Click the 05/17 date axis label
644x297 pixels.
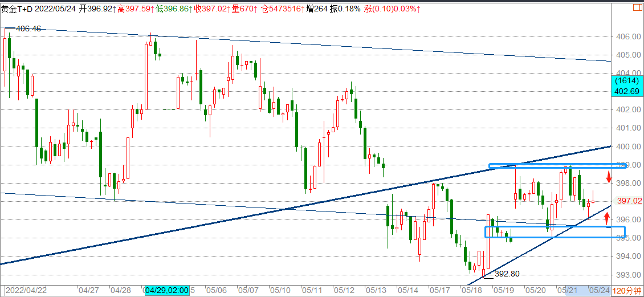439,290
